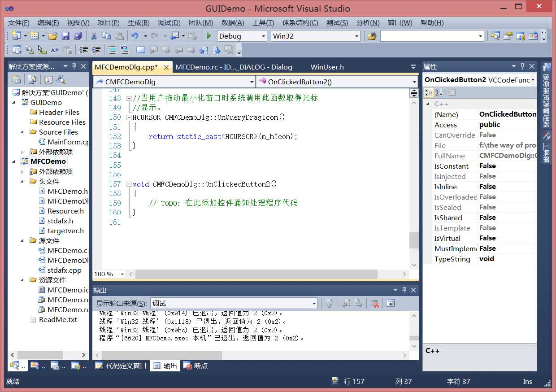Image resolution: width=556 pixels, height=392 pixels.
Task: Toggle word wrap in the Output panel
Action: (391, 304)
